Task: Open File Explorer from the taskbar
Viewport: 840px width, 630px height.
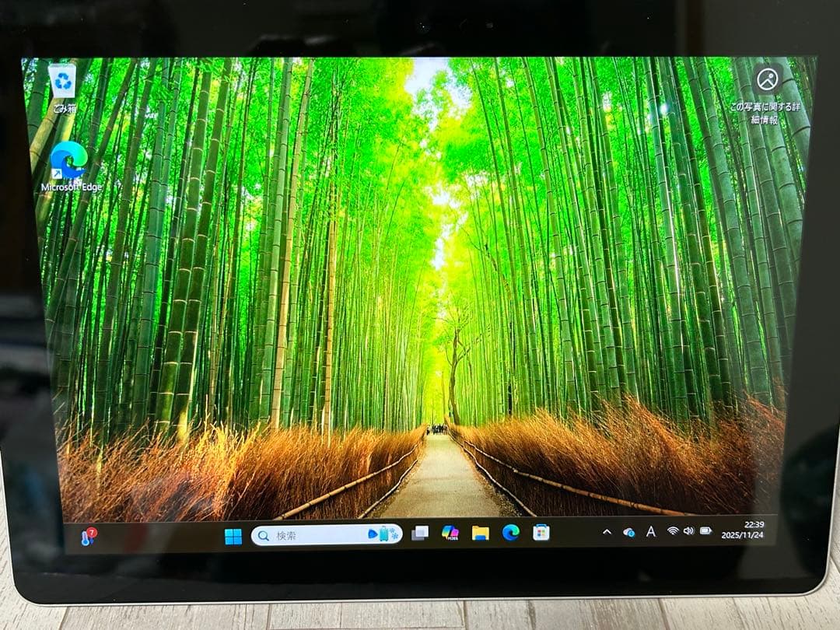Action: (481, 533)
